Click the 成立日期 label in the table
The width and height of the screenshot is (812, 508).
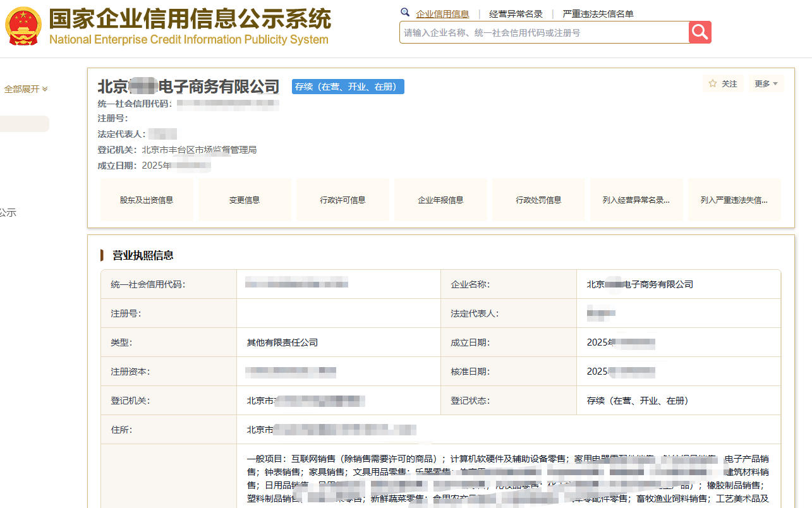(470, 342)
